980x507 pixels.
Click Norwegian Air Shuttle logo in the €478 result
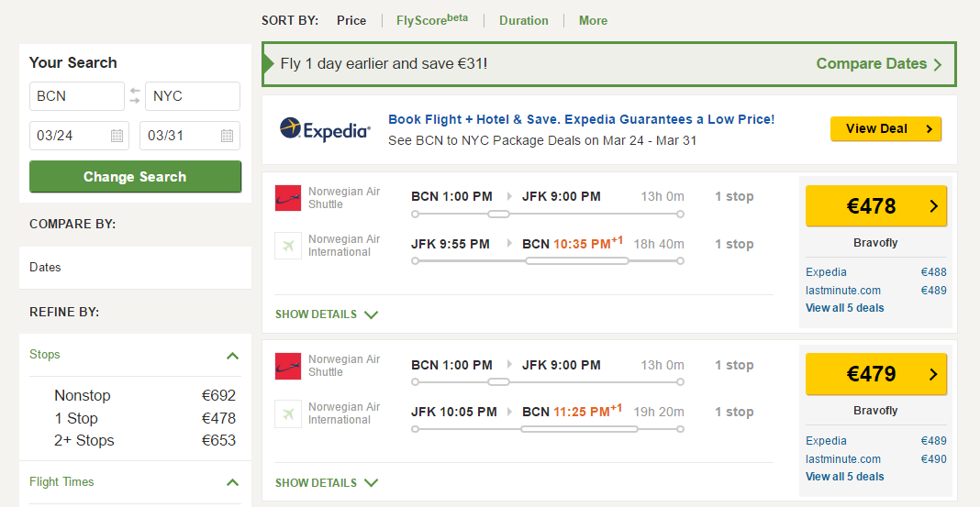pos(288,198)
